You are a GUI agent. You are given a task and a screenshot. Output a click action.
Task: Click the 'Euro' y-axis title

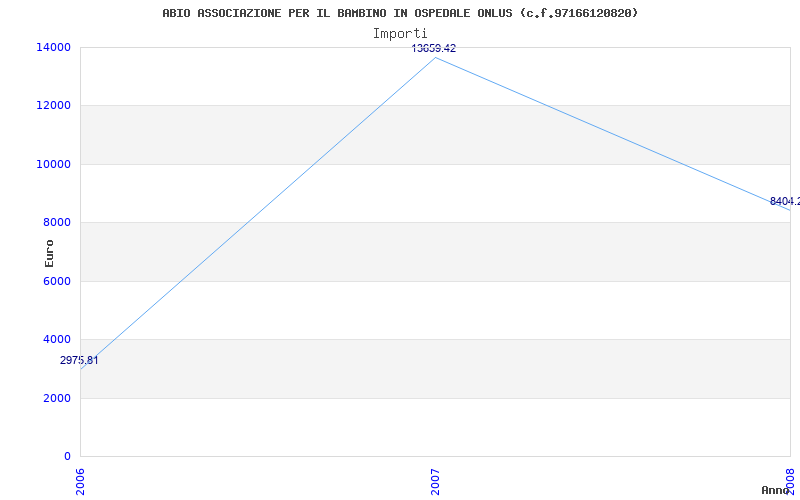(49, 253)
